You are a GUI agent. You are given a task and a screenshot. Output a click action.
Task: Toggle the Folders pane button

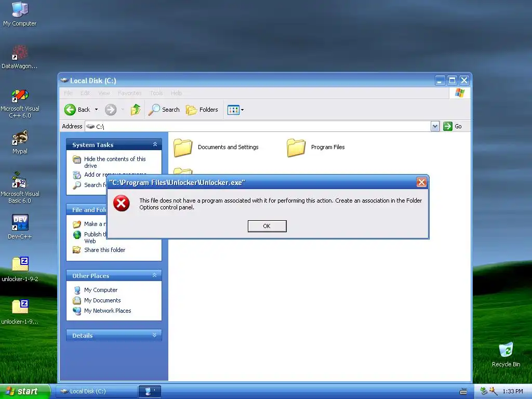click(x=202, y=110)
